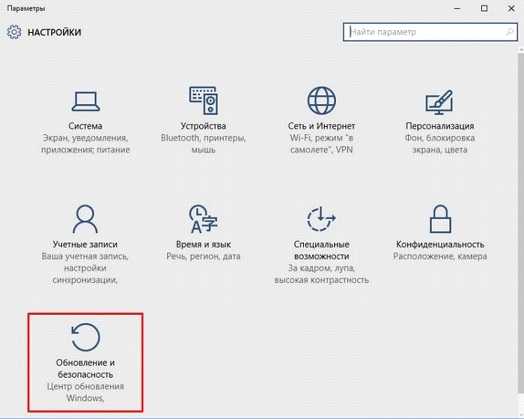Image resolution: width=524 pixels, height=419 pixels.
Task: Click the Найти параметр search field
Action: [430, 32]
